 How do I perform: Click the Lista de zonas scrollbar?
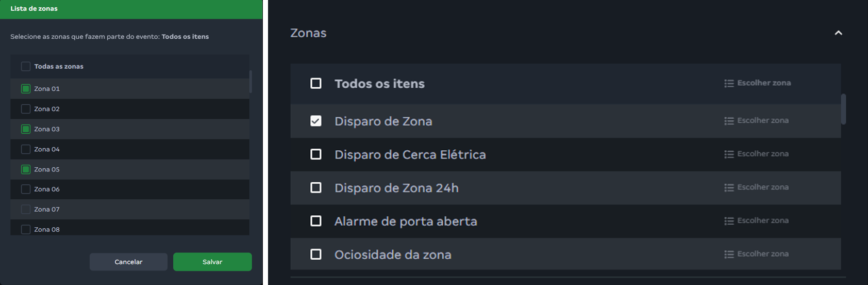(251, 82)
